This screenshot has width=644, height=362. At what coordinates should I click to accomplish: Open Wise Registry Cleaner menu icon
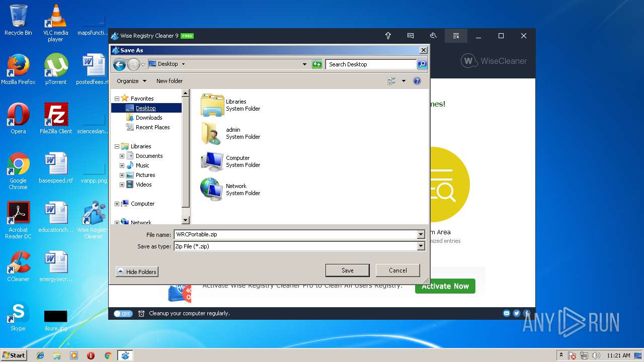point(456,36)
